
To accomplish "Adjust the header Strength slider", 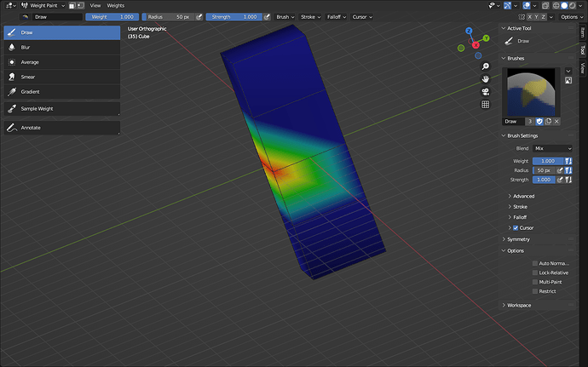I will point(234,17).
